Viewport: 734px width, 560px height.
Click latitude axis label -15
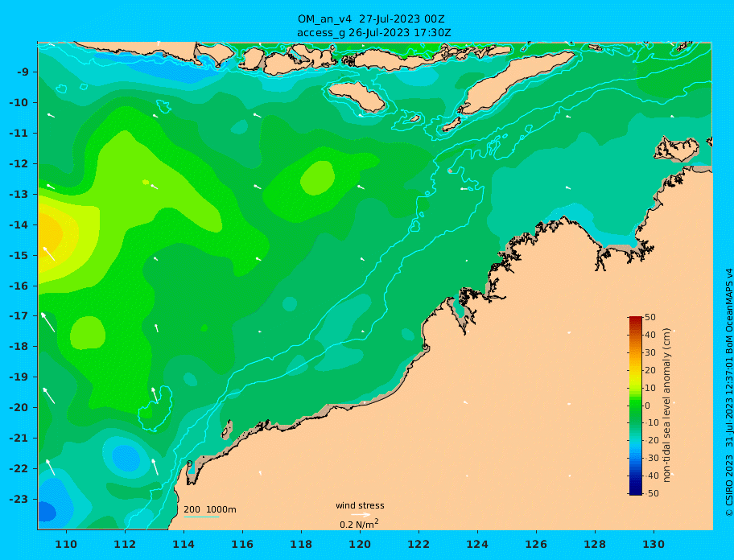(19, 255)
